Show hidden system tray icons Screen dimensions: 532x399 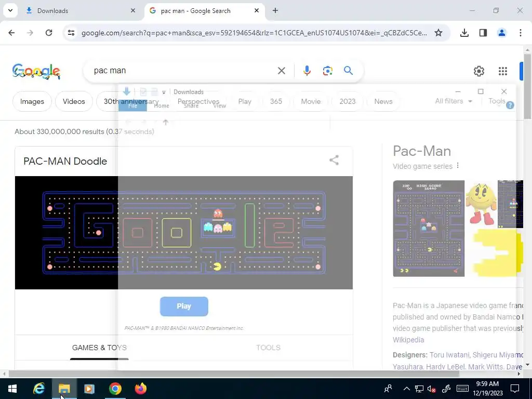click(406, 389)
